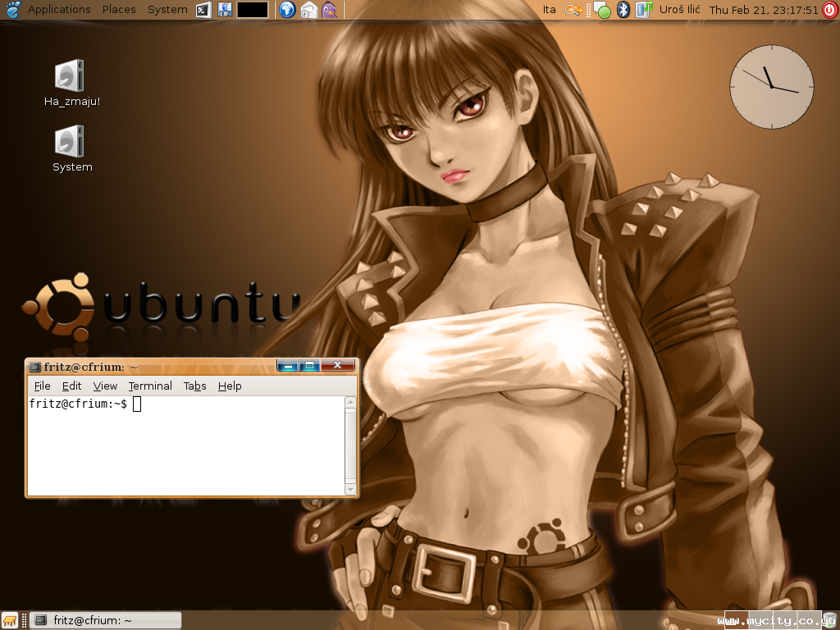
Task: Click the red power quit button
Action: (x=830, y=10)
